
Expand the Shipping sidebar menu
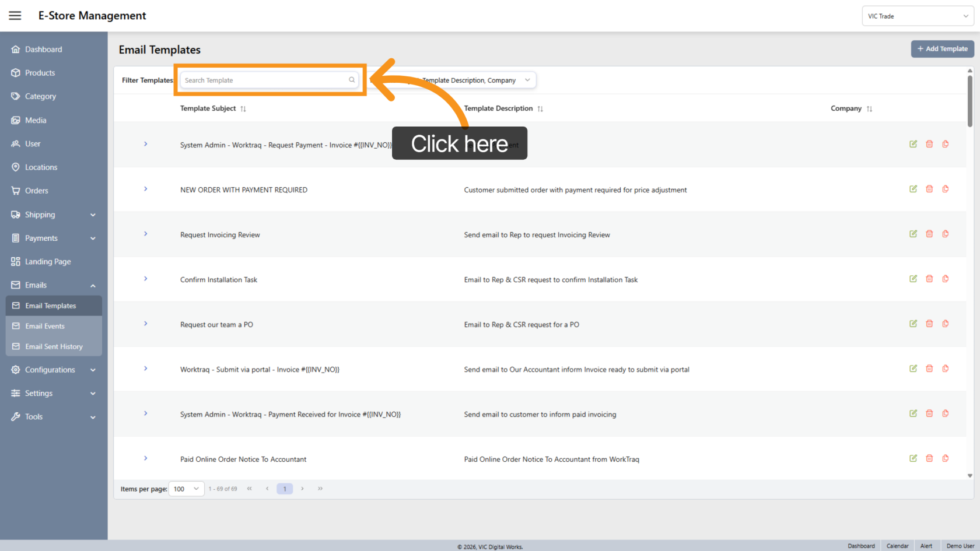coord(53,215)
